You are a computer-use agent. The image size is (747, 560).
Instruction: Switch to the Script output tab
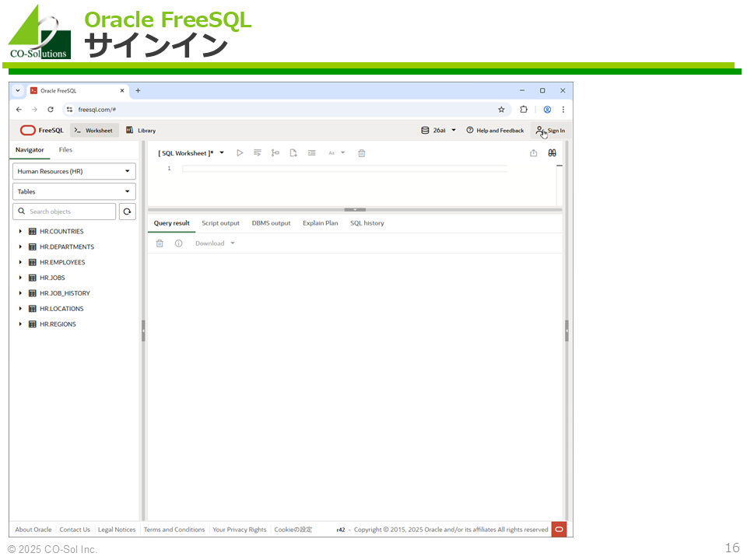click(x=220, y=223)
